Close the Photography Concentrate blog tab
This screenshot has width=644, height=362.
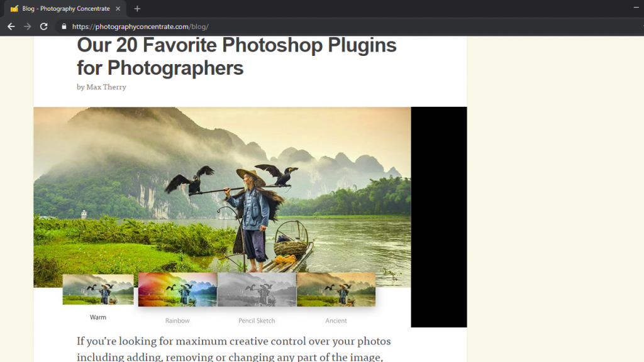click(x=118, y=9)
